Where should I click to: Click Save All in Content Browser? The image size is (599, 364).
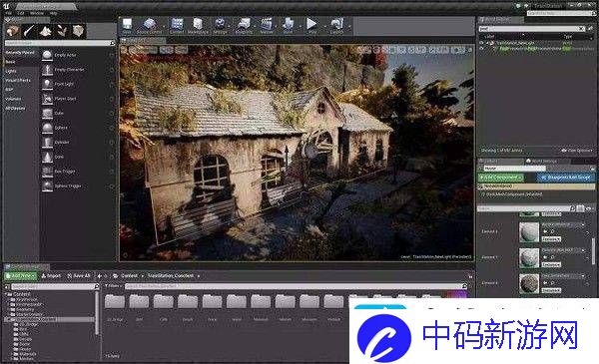79,276
